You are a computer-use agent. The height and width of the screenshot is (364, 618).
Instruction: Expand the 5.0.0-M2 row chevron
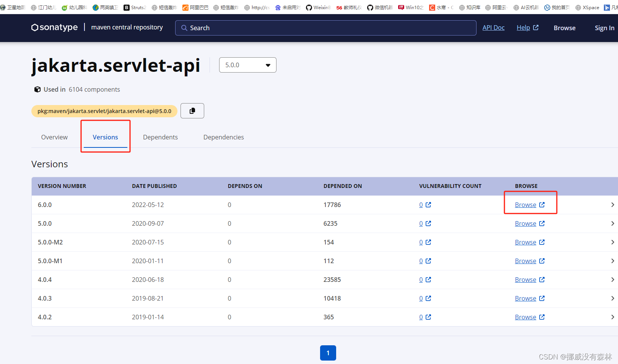613,242
